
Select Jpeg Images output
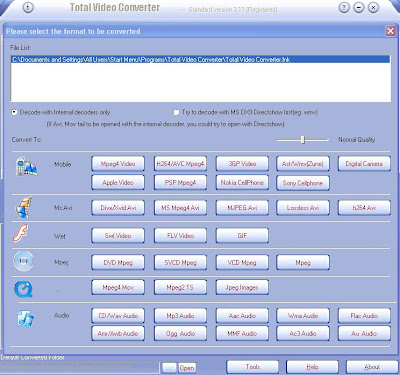click(x=242, y=287)
